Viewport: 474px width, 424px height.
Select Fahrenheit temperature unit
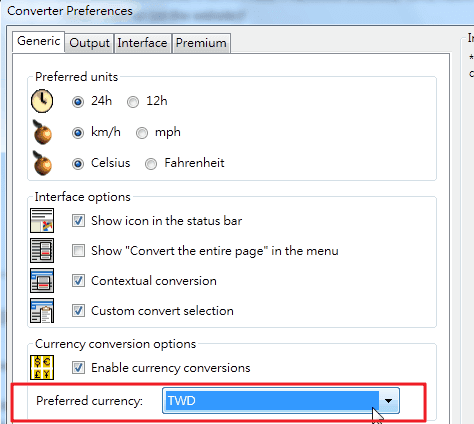[151, 164]
